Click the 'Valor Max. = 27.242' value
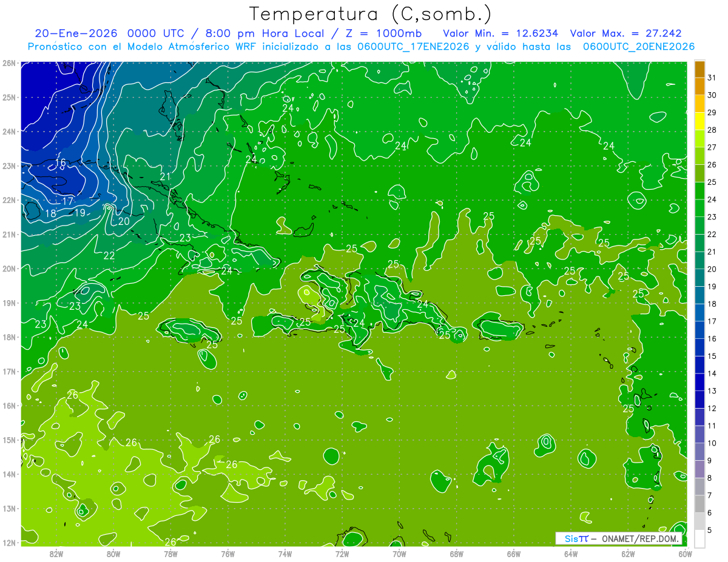The height and width of the screenshot is (562, 728). [x=625, y=33]
